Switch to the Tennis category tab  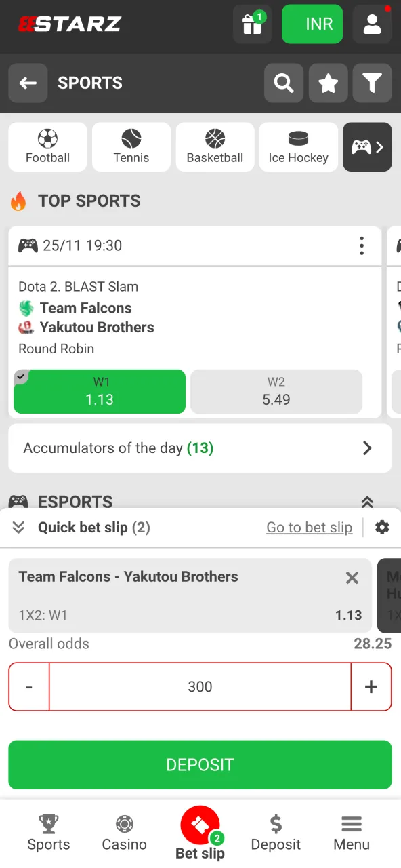(131, 146)
